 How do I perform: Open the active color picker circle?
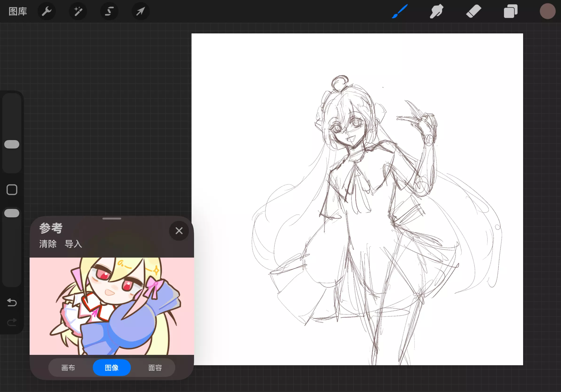tap(547, 11)
